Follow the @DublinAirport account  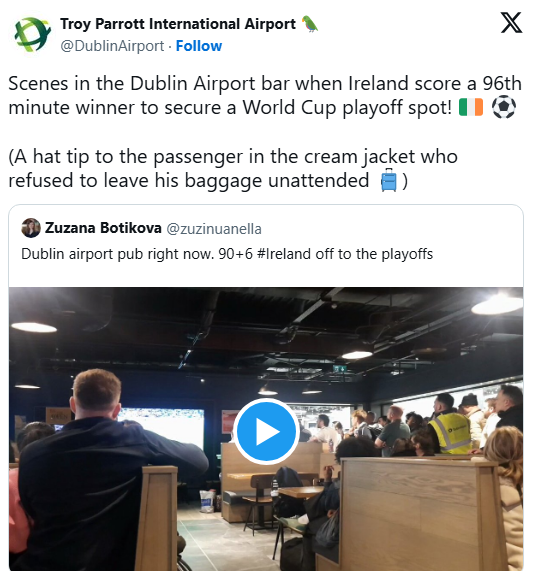click(199, 46)
